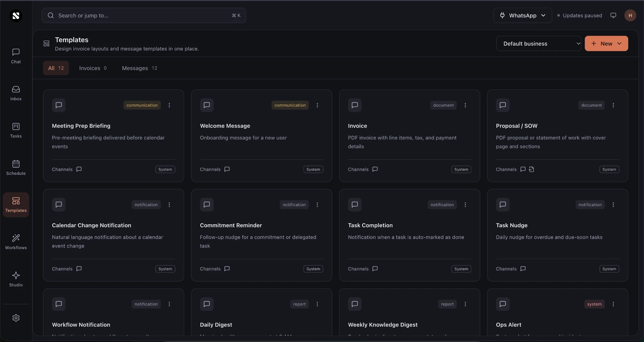Click report tag on Daily Digest card

point(299,304)
